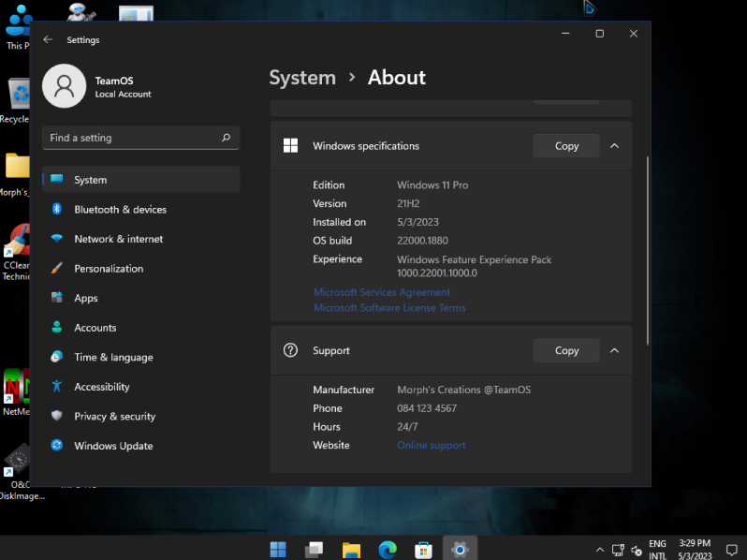Select the Morph's folder on the desktop
The width and height of the screenshot is (747, 560).
pyautogui.click(x=15, y=174)
